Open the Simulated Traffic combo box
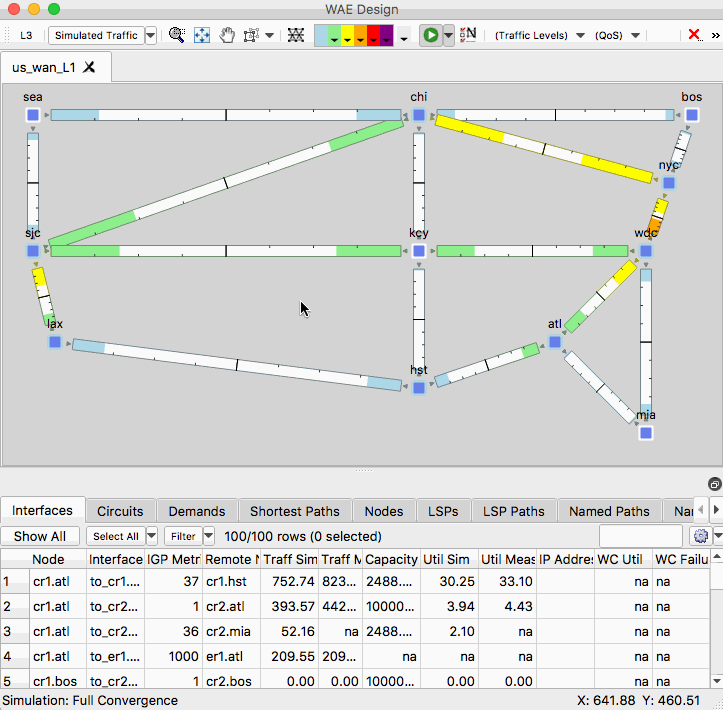Viewport: 723px width, 710px height. point(102,36)
